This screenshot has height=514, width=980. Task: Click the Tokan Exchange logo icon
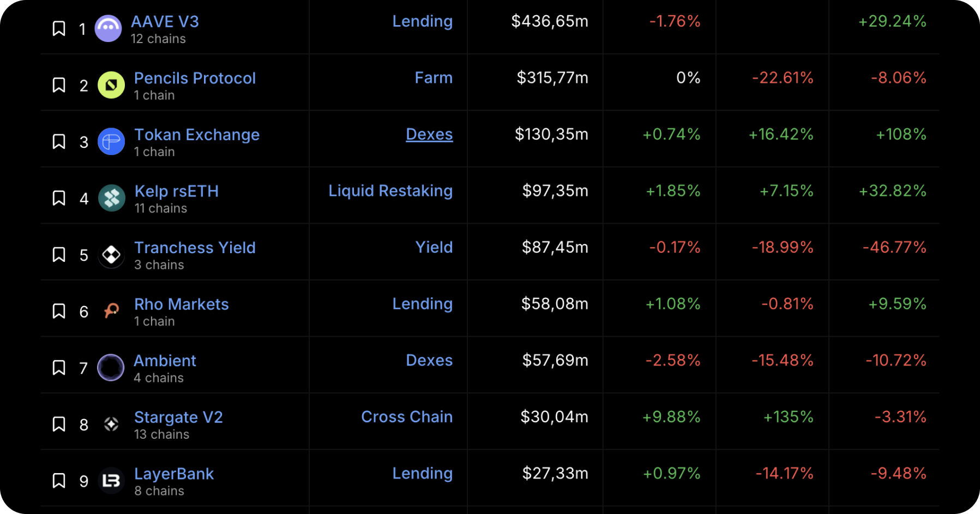111,142
